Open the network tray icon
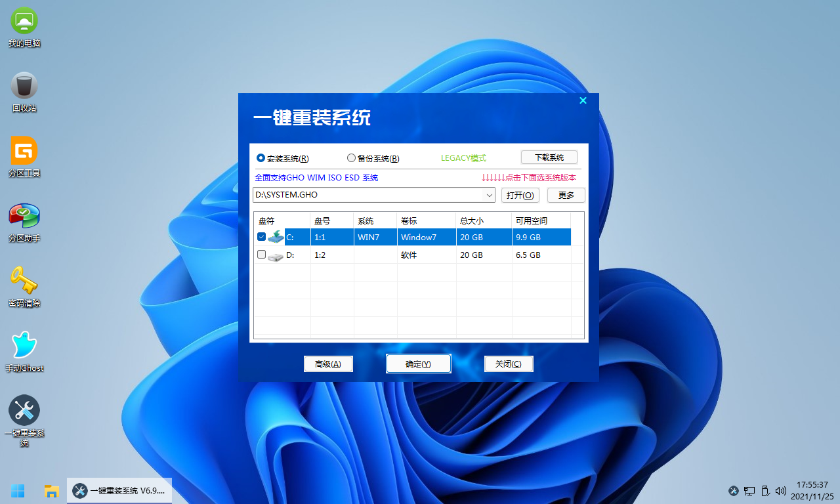 coord(749,491)
